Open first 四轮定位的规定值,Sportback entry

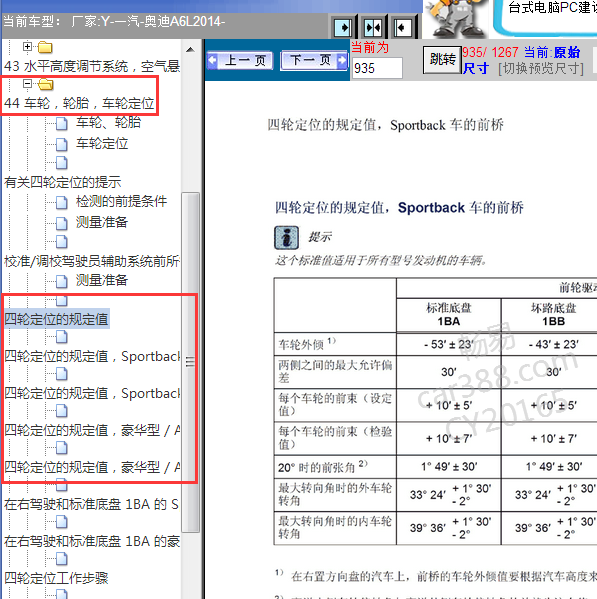point(92,356)
